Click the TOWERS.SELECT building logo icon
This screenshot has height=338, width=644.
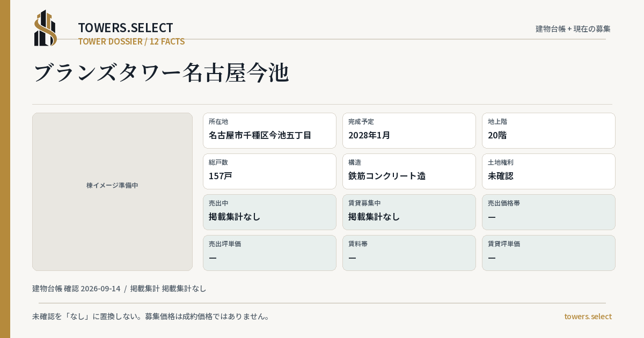click(x=46, y=28)
